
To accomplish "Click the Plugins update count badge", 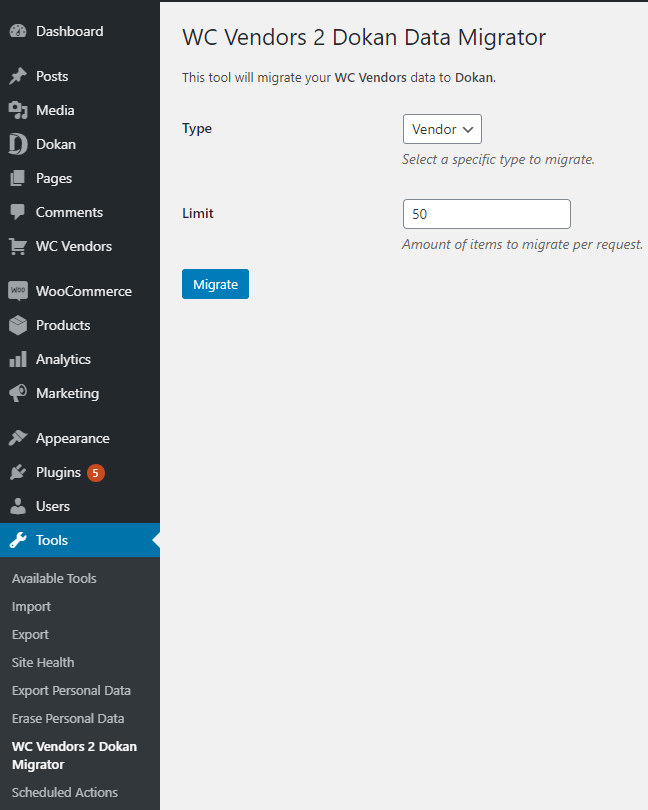I will 96,473.
